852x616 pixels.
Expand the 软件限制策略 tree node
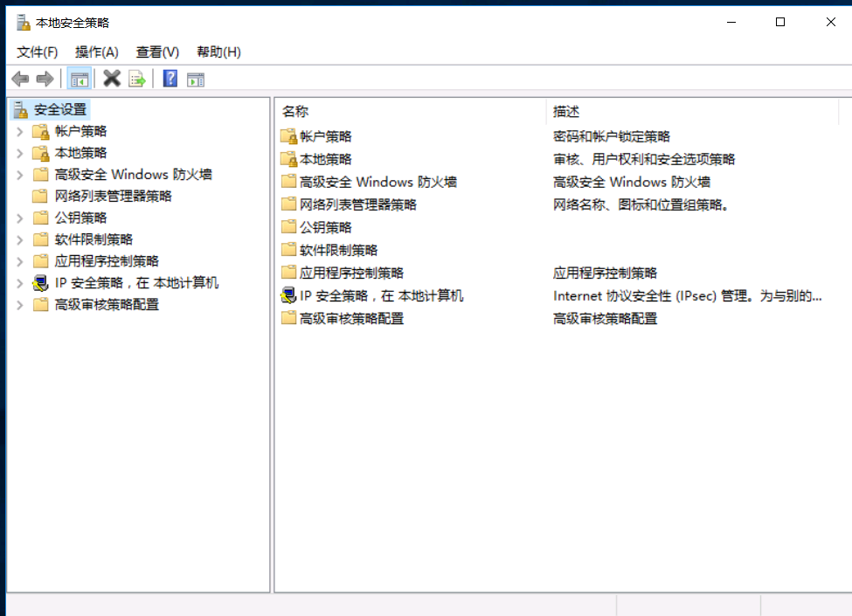coord(19,240)
